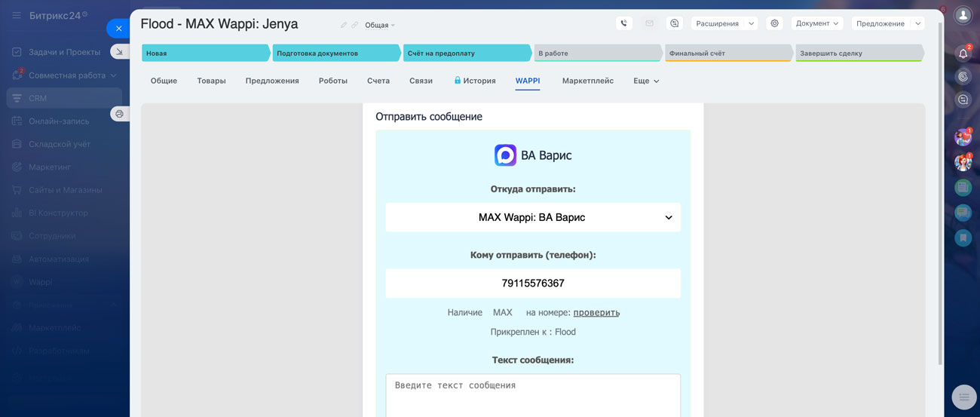This screenshot has height=417, width=980.
Task: Click the Расширения button
Action: click(x=717, y=23)
